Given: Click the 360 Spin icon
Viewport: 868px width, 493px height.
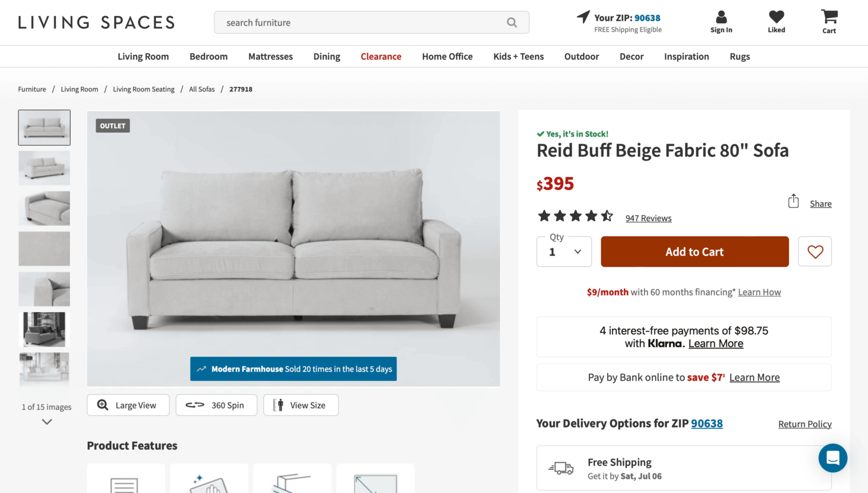Looking at the screenshot, I should coord(194,405).
